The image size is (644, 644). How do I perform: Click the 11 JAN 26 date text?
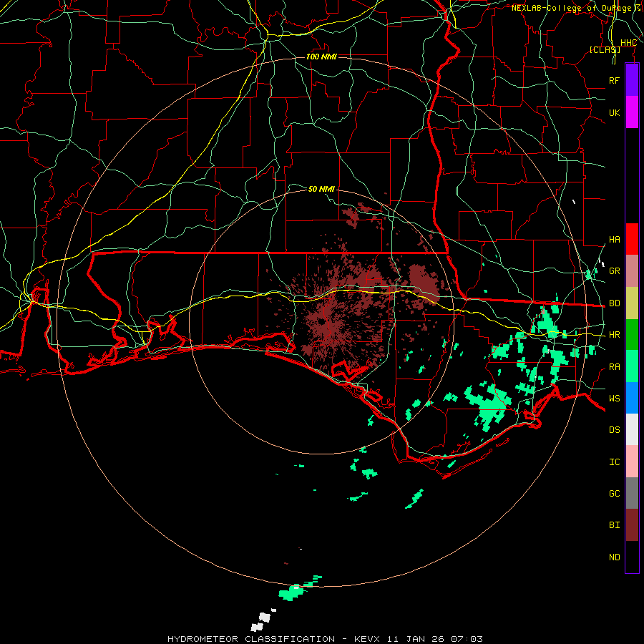[x=416, y=639]
